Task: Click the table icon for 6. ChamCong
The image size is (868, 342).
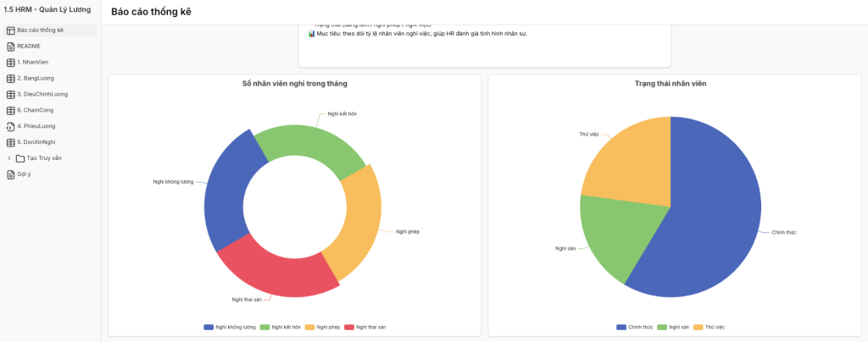Action: tap(10, 110)
